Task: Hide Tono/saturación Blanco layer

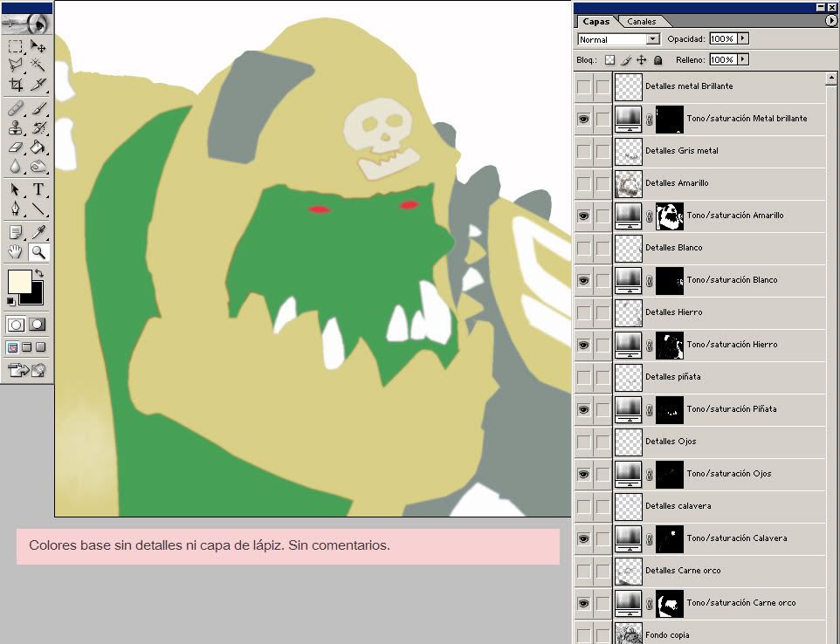Action: (583, 280)
